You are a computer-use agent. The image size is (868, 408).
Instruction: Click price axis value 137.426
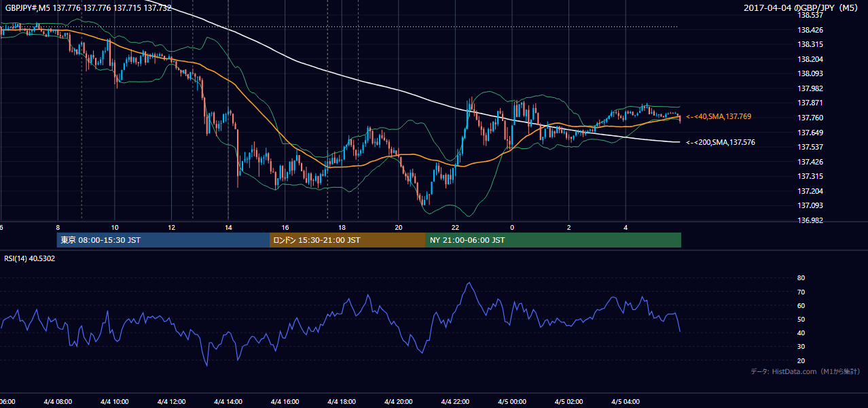click(x=810, y=162)
